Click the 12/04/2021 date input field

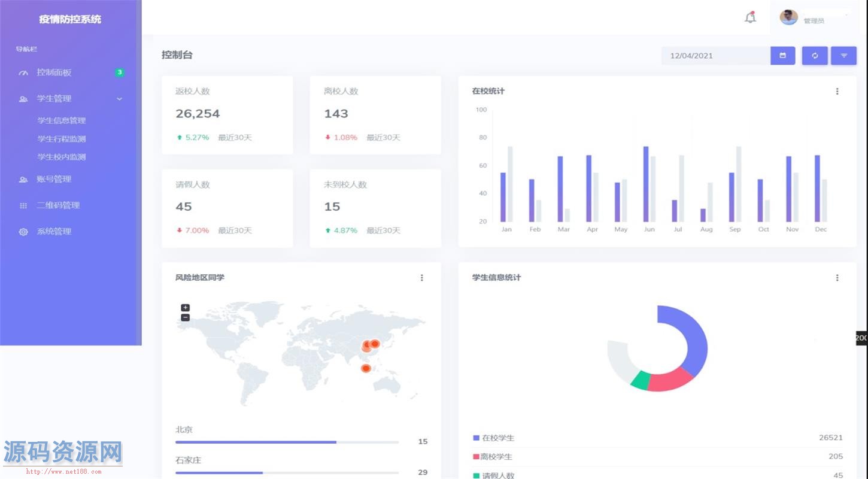[x=706, y=55]
